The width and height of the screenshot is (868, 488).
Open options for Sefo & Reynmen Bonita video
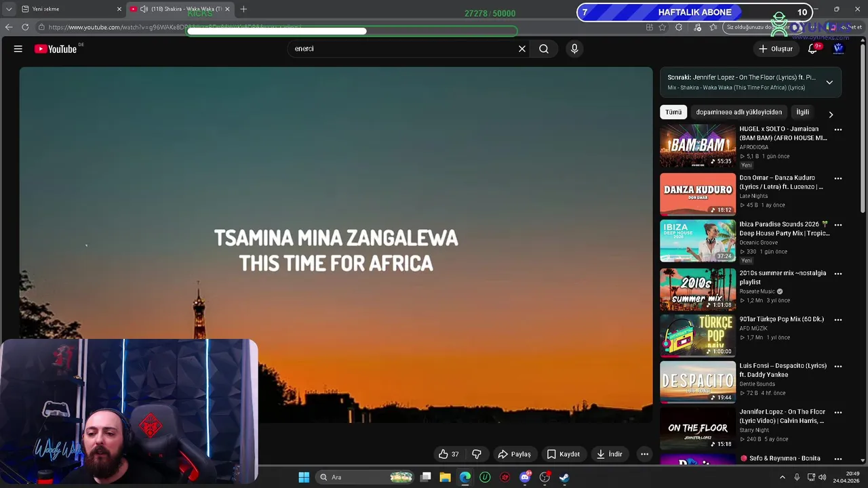(838, 459)
